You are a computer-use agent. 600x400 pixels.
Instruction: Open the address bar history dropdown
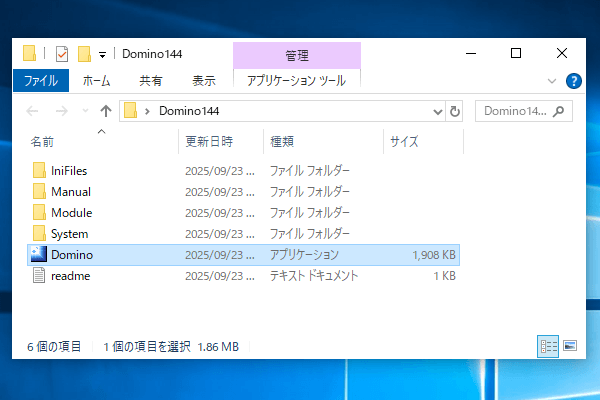438,111
